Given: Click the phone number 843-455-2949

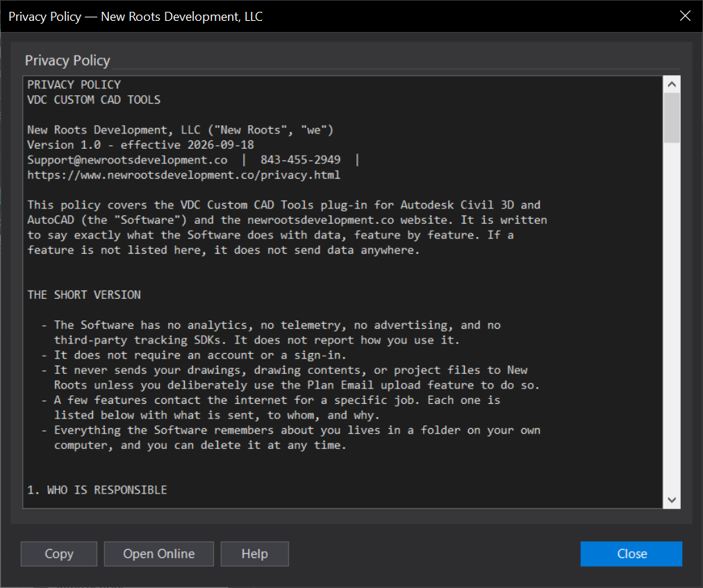Looking at the screenshot, I should tap(300, 160).
